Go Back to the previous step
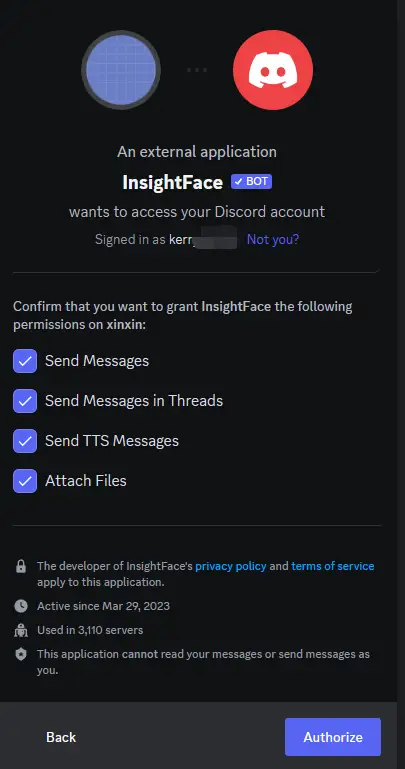Viewport: 405px width, 769px height. click(61, 737)
